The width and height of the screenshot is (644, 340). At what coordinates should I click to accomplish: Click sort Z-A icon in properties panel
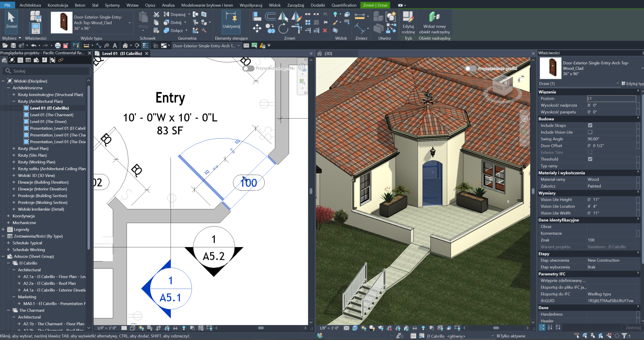(x=558, y=327)
